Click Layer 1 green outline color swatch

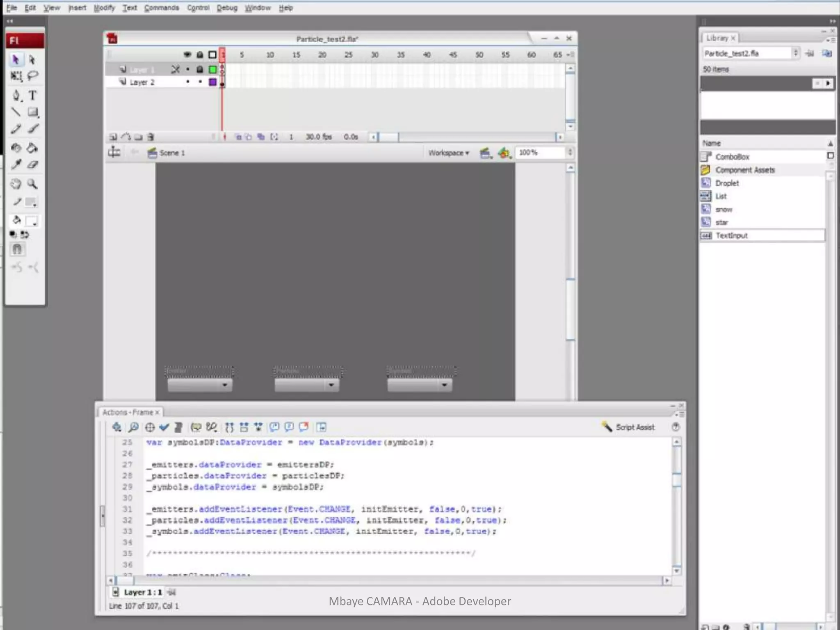point(212,69)
